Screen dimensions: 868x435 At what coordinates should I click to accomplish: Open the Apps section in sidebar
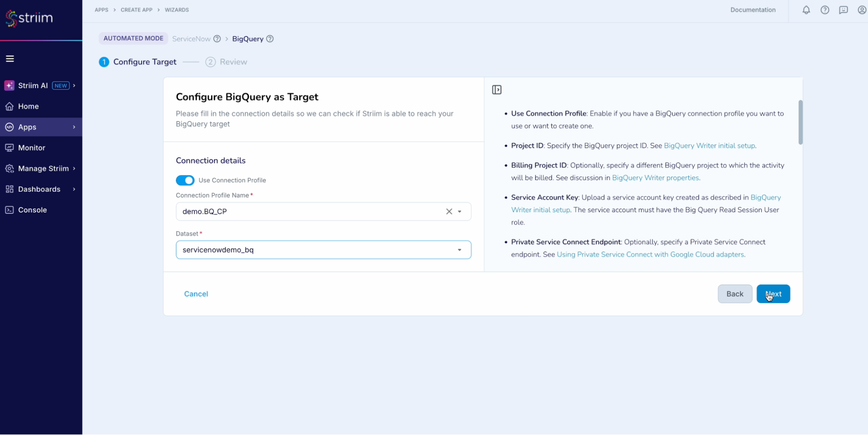click(41, 127)
